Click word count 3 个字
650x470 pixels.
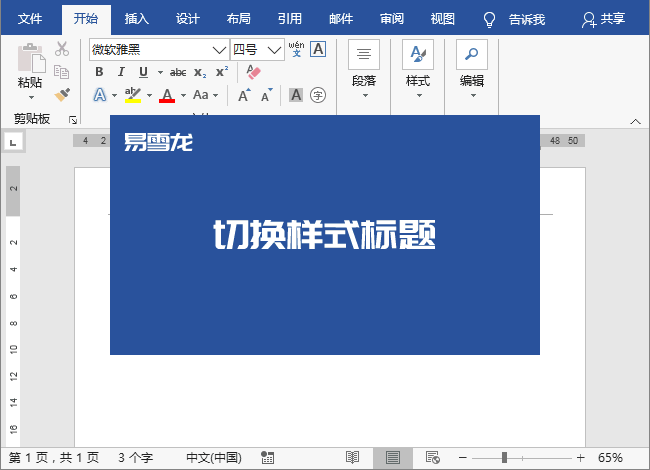tap(136, 458)
